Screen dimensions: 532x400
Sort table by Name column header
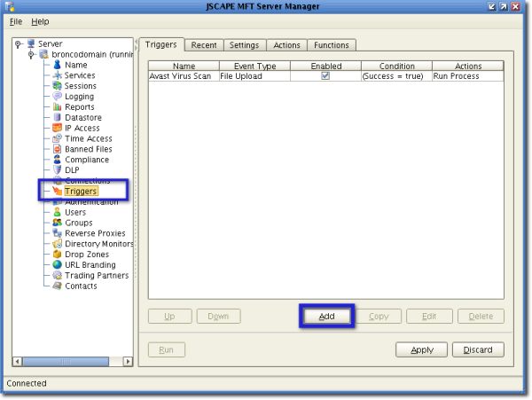pos(184,66)
